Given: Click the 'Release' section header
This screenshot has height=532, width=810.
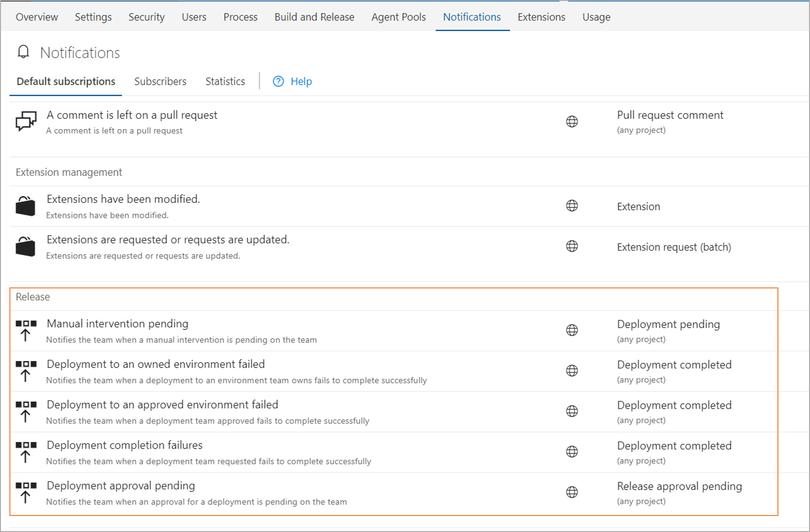Looking at the screenshot, I should (x=33, y=297).
